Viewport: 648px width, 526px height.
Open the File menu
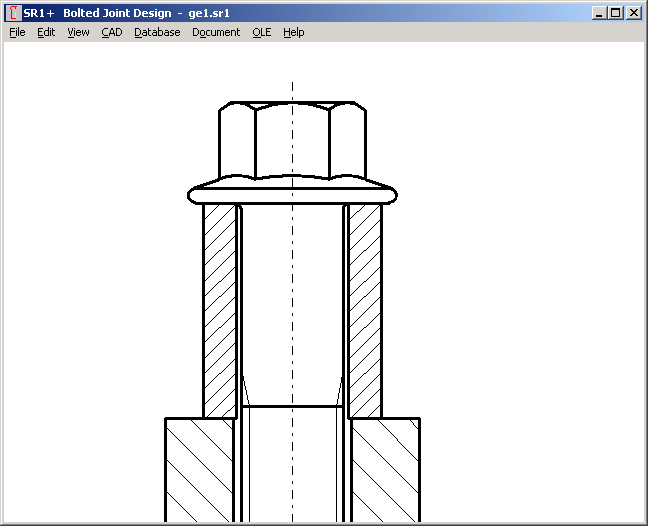(17, 32)
